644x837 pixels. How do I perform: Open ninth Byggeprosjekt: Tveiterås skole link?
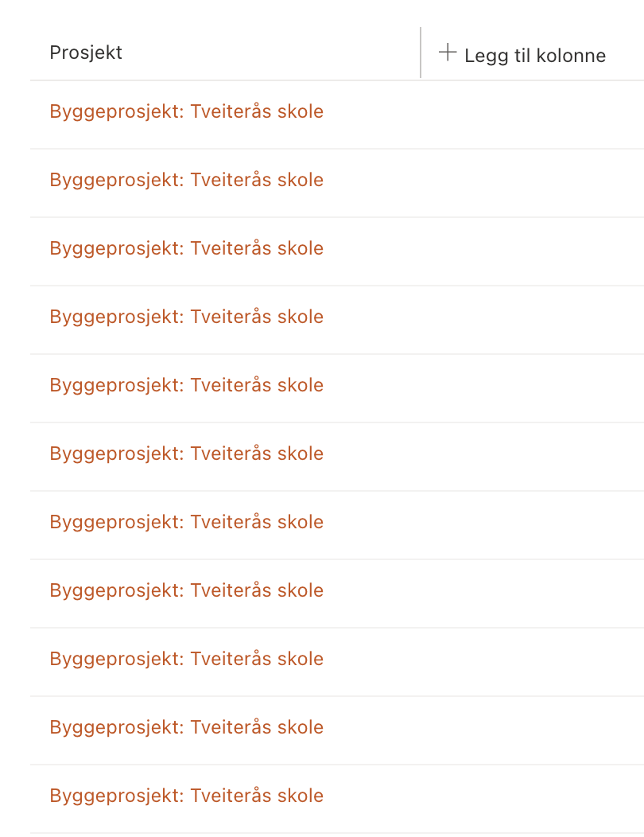(186, 659)
